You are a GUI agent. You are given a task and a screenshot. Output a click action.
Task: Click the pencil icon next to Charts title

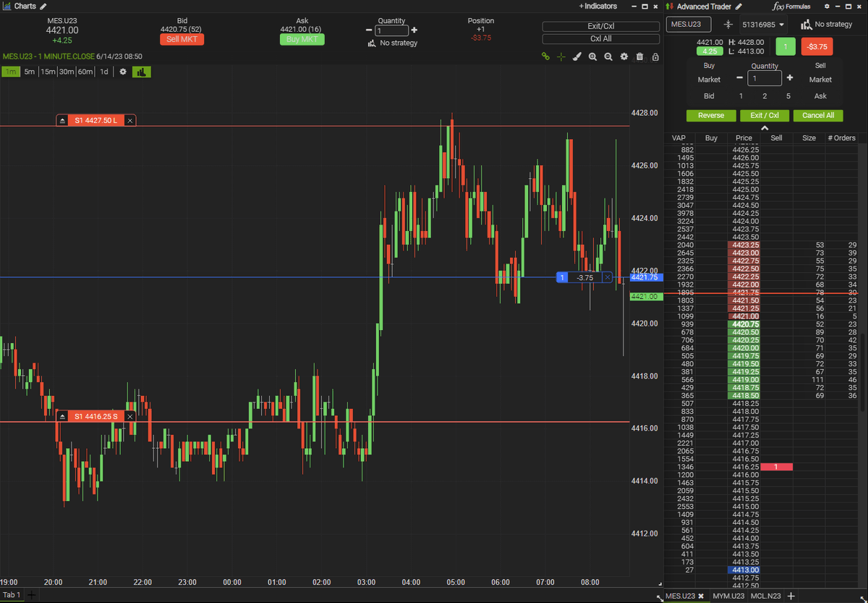tap(41, 6)
